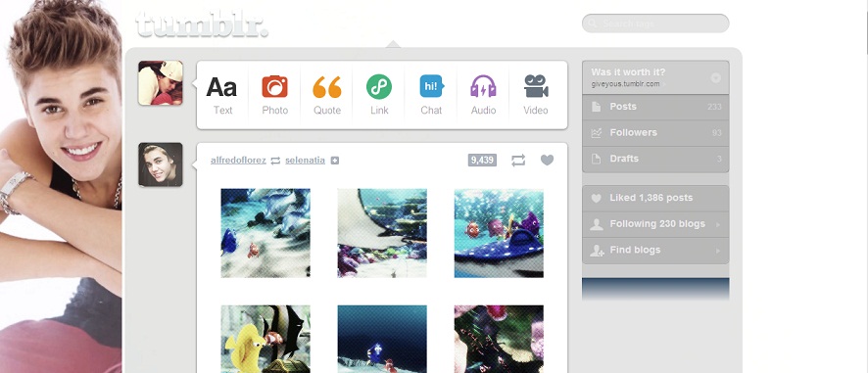Follow selenatia with the plus icon
The width and height of the screenshot is (868, 373).
(x=335, y=161)
